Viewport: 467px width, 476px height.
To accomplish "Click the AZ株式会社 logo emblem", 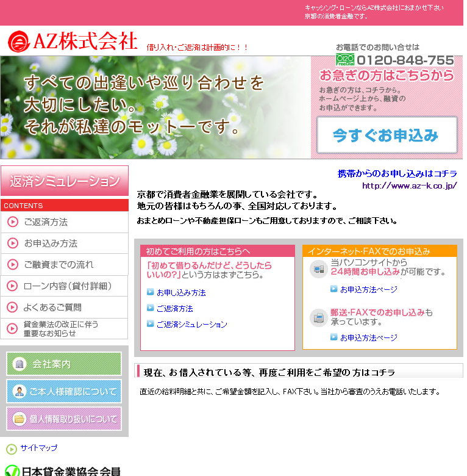I will pyautogui.click(x=18, y=41).
